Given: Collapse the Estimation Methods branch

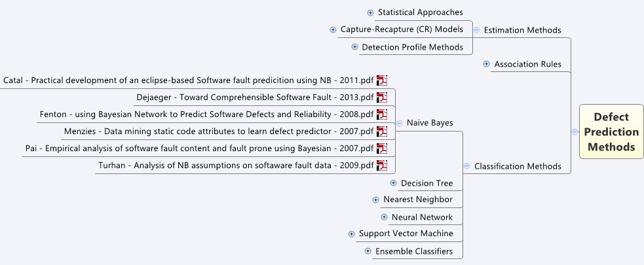Looking at the screenshot, I should [477, 30].
